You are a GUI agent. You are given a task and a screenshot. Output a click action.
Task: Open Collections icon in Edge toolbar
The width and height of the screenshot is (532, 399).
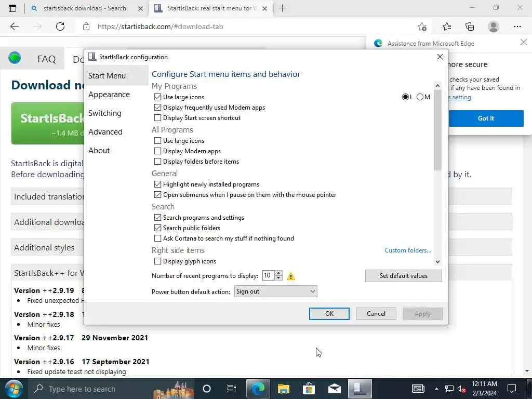click(470, 26)
